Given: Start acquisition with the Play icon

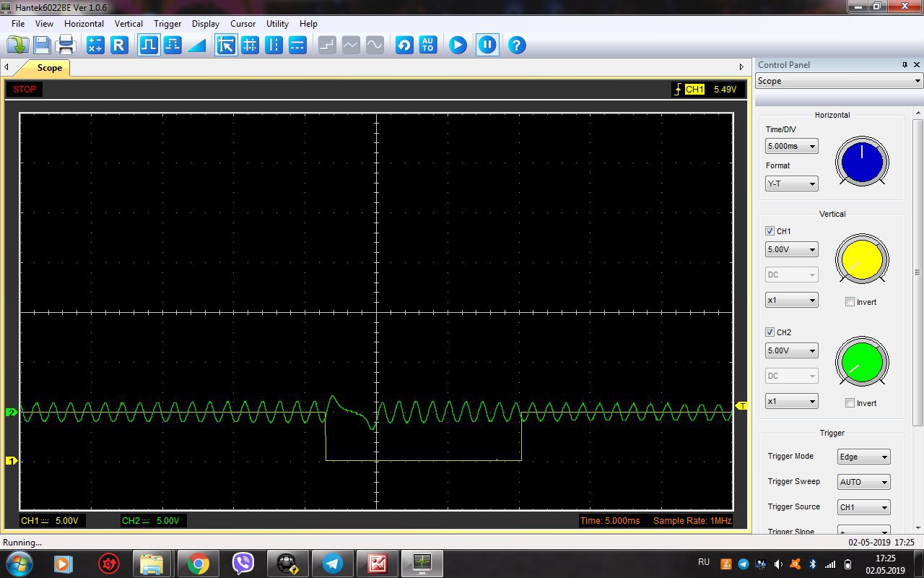Looking at the screenshot, I should click(458, 45).
